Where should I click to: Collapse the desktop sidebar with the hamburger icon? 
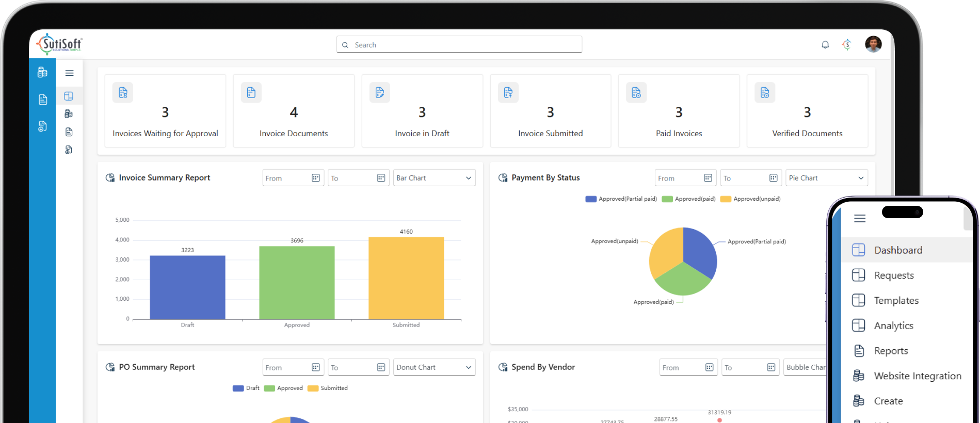click(69, 73)
